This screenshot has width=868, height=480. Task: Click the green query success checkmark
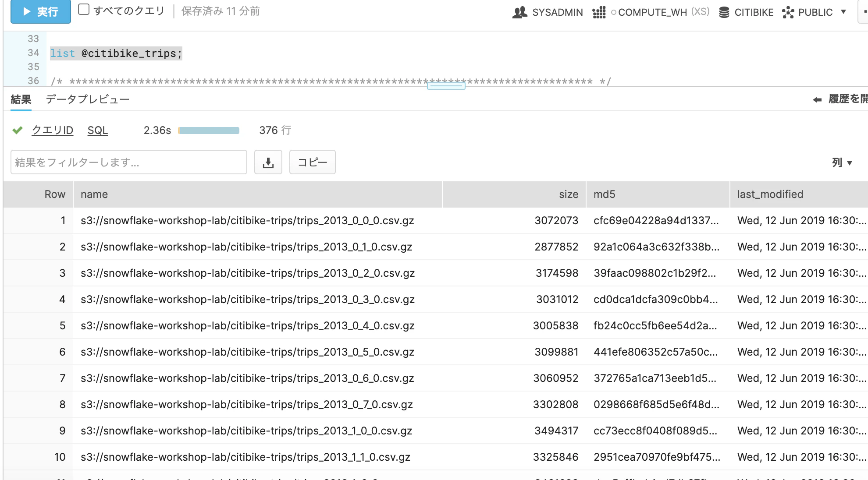point(18,130)
